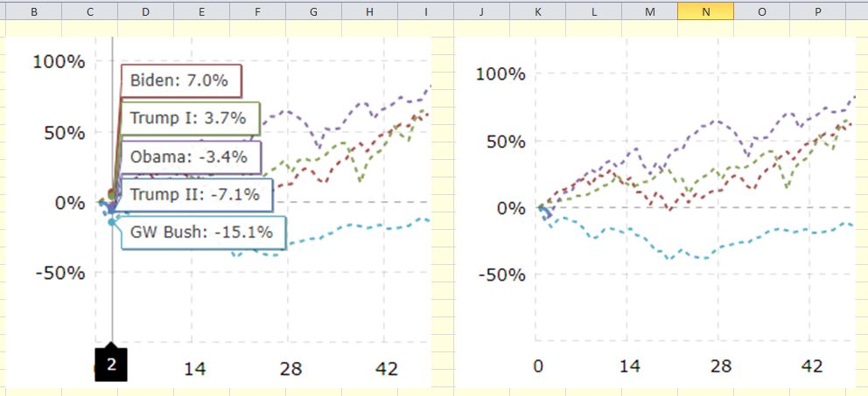Click the 0 x-axis label on right chart
This screenshot has height=396, width=868.
pos(538,366)
